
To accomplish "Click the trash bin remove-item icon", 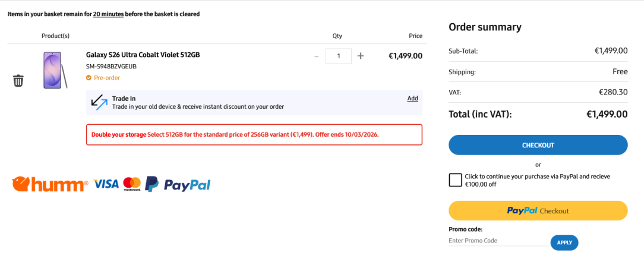I will (18, 80).
